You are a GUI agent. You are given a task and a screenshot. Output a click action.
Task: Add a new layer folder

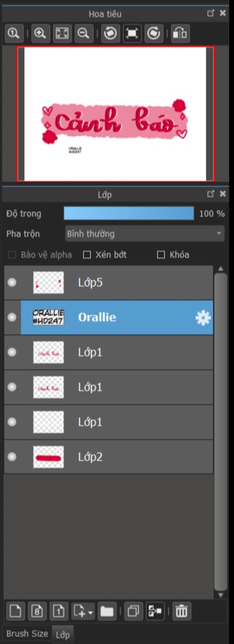(107, 611)
